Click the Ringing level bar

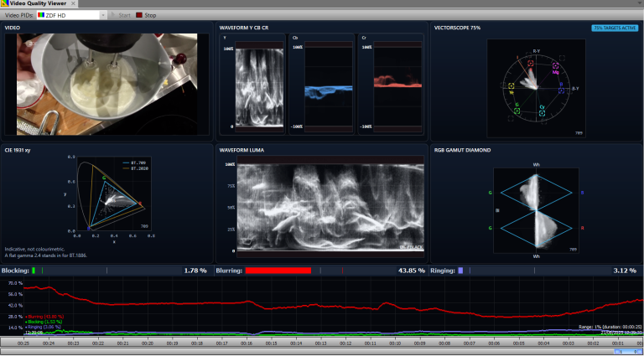(x=460, y=271)
